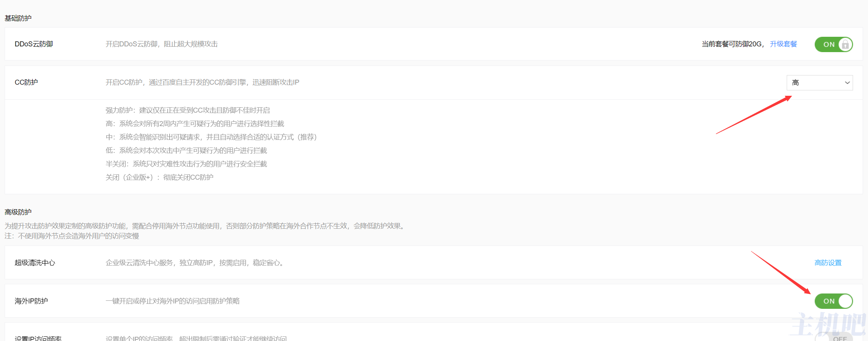Click the line starting with 低：系统会对本次攻击
Viewport: 868px width, 341px height.
point(186,151)
